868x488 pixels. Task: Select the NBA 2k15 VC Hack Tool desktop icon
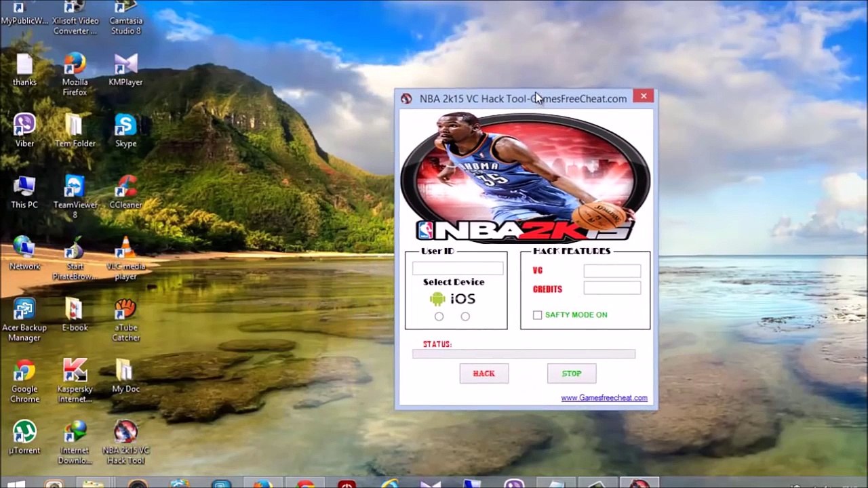[x=125, y=443]
